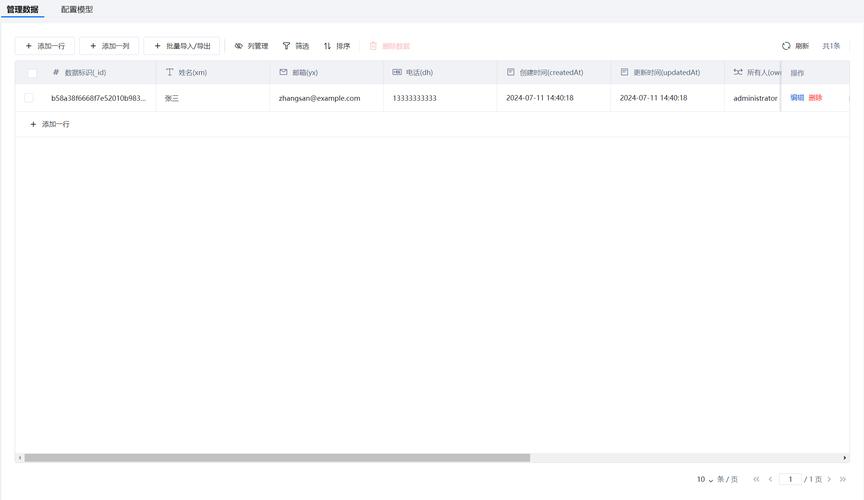Click the calendar icon beside 更新时间
Viewport: 864px width, 500px height.
624,72
